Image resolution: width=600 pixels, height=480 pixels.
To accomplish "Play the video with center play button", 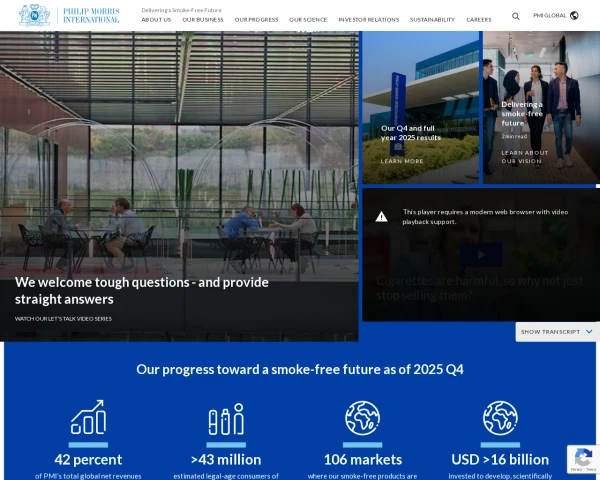I will [x=481, y=255].
